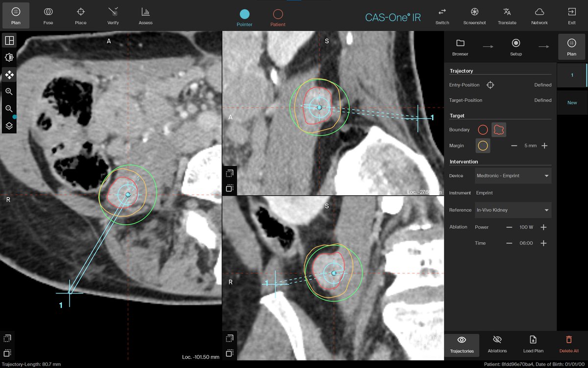Viewport: 588px width, 368px height.
Task: Select the Patient mode
Action: click(x=278, y=18)
